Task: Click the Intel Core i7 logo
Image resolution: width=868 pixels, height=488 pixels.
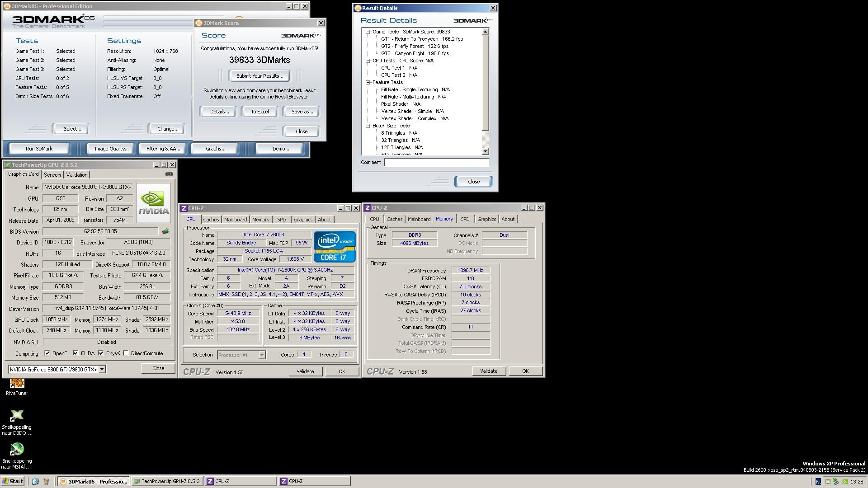Action: (x=335, y=247)
